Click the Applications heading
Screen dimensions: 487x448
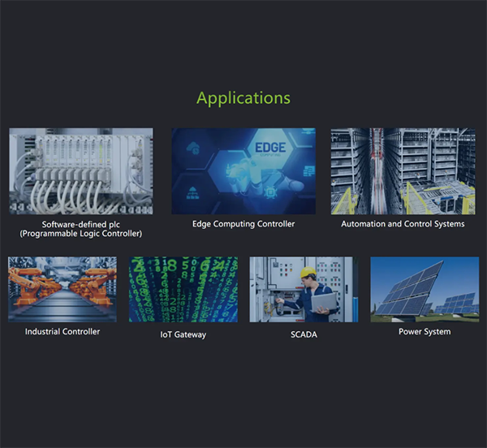tap(243, 98)
